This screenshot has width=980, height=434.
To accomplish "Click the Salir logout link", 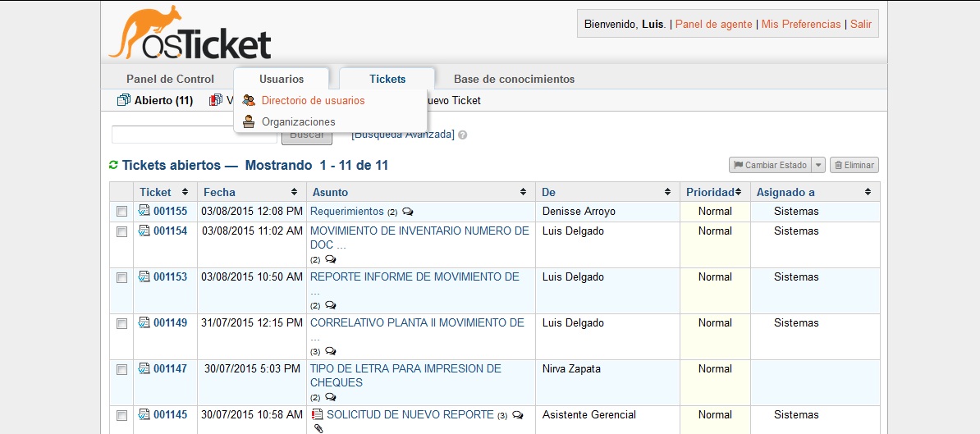I will point(861,24).
